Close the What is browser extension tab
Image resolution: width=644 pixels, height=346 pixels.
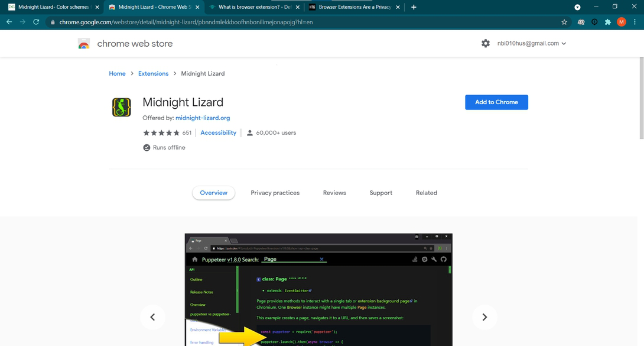tap(298, 7)
